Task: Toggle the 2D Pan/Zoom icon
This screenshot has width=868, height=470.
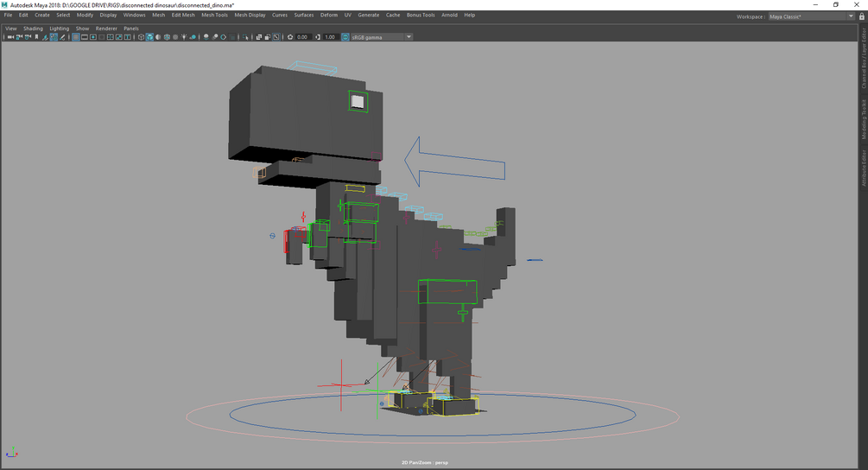Action: point(54,37)
